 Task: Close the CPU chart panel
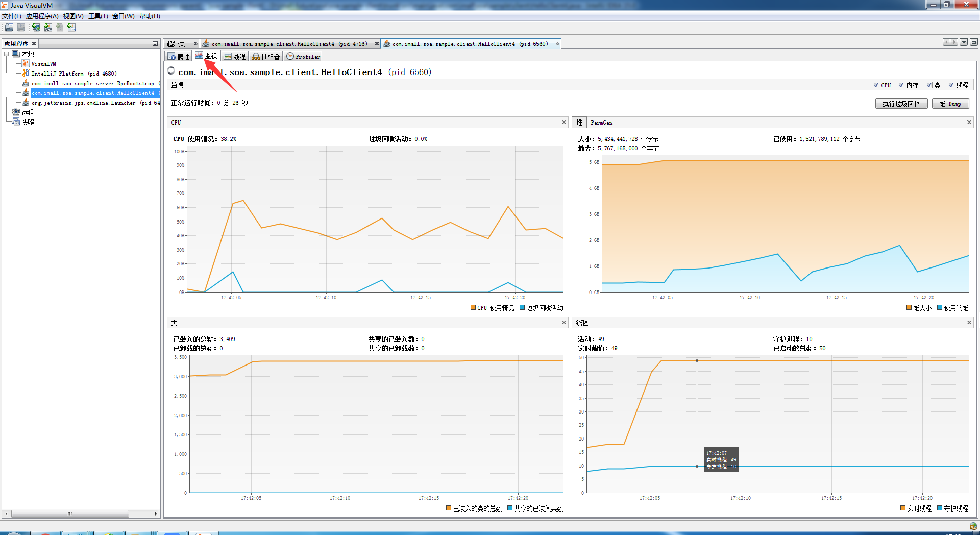click(x=564, y=123)
